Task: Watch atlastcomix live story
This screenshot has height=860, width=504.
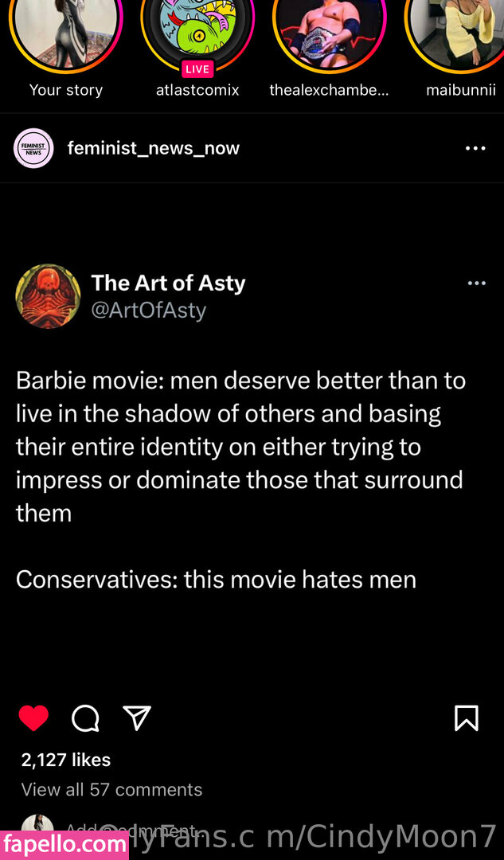Action: coord(197,34)
